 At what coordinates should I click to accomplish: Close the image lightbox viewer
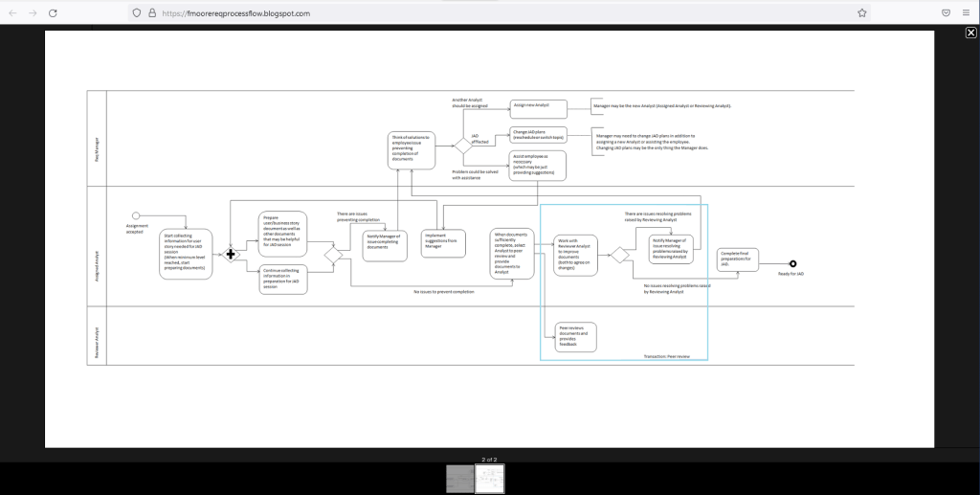[x=970, y=33]
